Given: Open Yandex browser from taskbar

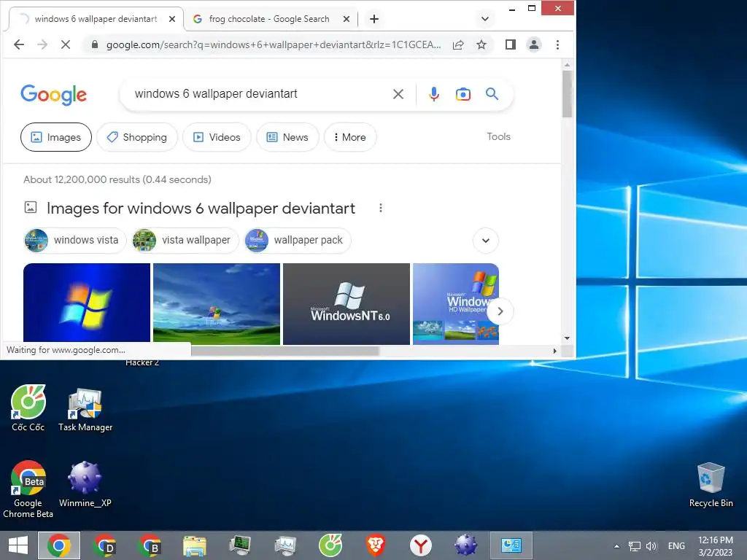Looking at the screenshot, I should tap(421, 545).
